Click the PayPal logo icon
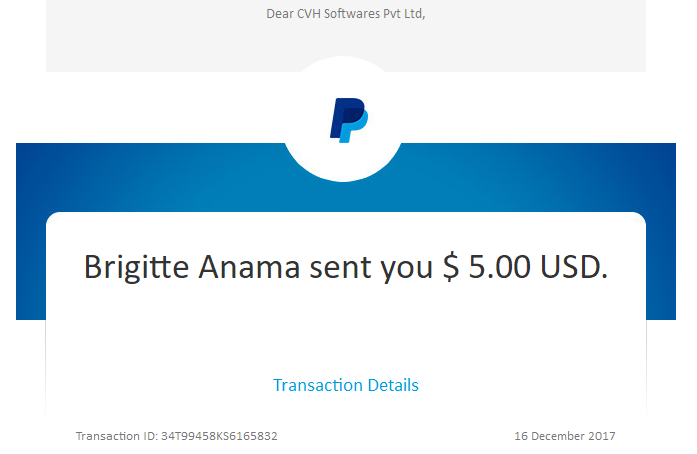 tap(348, 120)
